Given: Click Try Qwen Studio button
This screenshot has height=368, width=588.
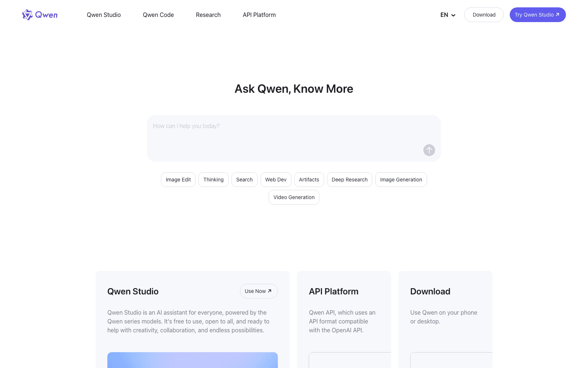Looking at the screenshot, I should tap(538, 15).
